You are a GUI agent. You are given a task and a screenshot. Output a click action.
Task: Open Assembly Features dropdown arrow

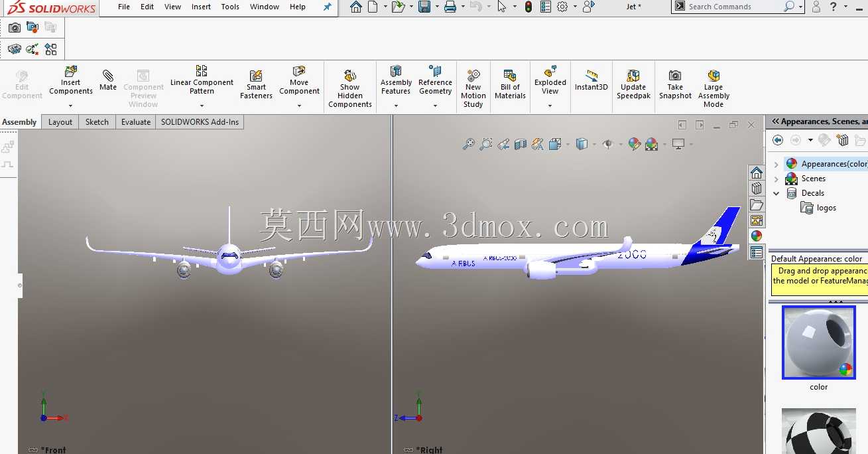pos(396,106)
